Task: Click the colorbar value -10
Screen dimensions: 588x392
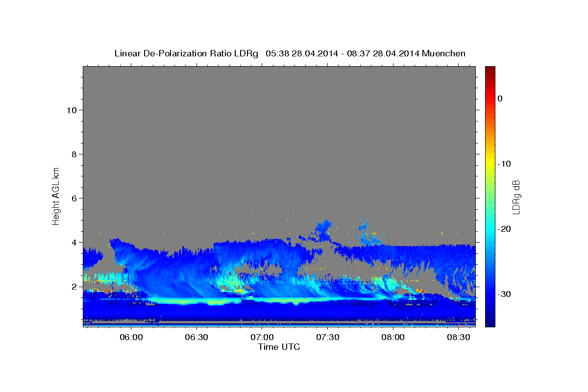Action: click(504, 164)
